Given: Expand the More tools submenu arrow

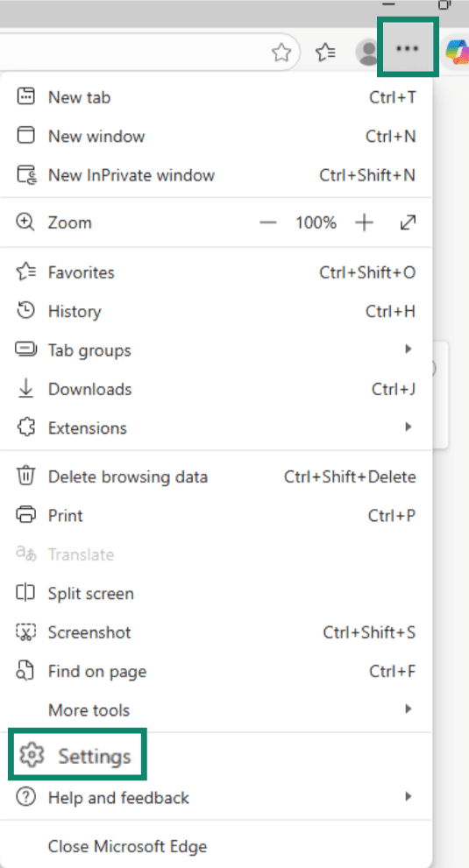Looking at the screenshot, I should click(408, 709).
